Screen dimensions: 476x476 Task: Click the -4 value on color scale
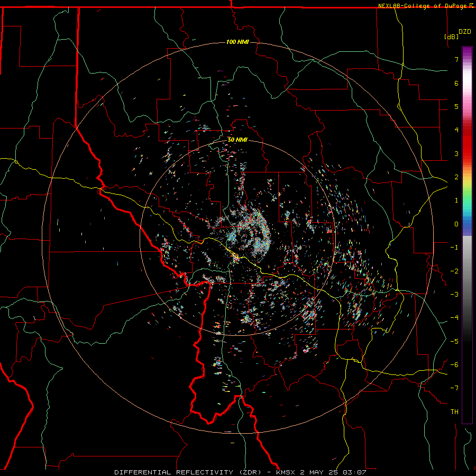(454, 318)
